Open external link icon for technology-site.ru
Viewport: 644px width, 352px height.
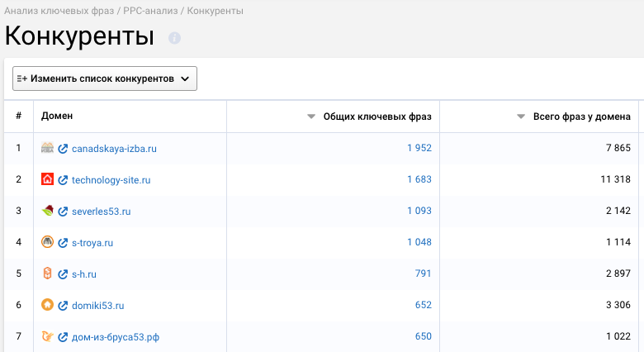pos(63,179)
